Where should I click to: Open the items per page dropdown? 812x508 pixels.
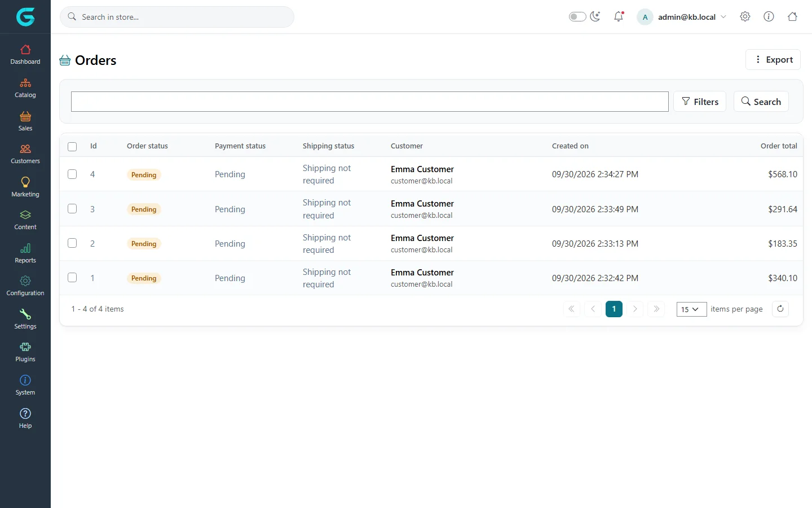click(691, 309)
